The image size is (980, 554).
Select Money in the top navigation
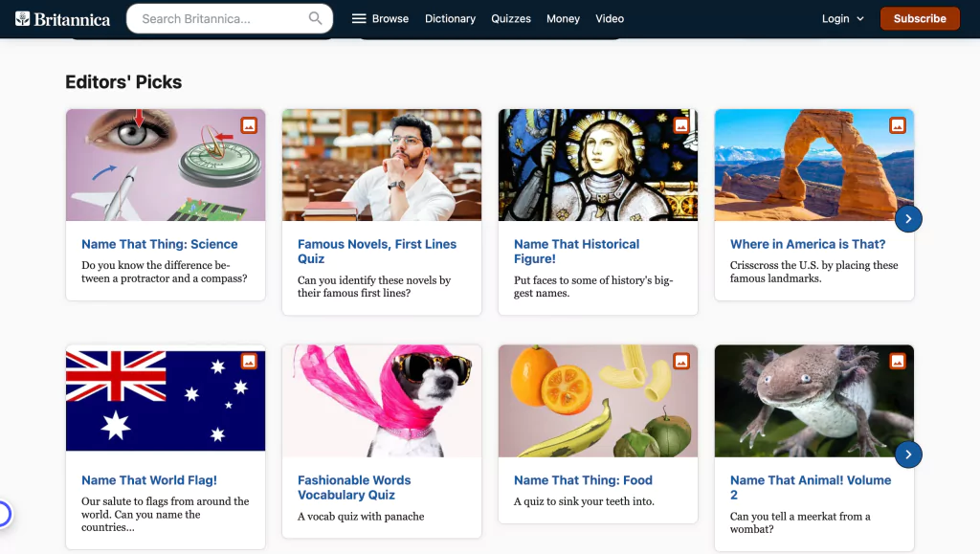click(x=563, y=18)
